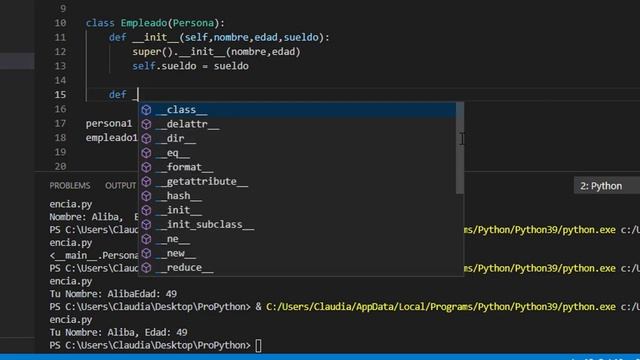This screenshot has height=360, width=640.
Task: Click the terminal prompt input cursor
Action: (x=258, y=345)
